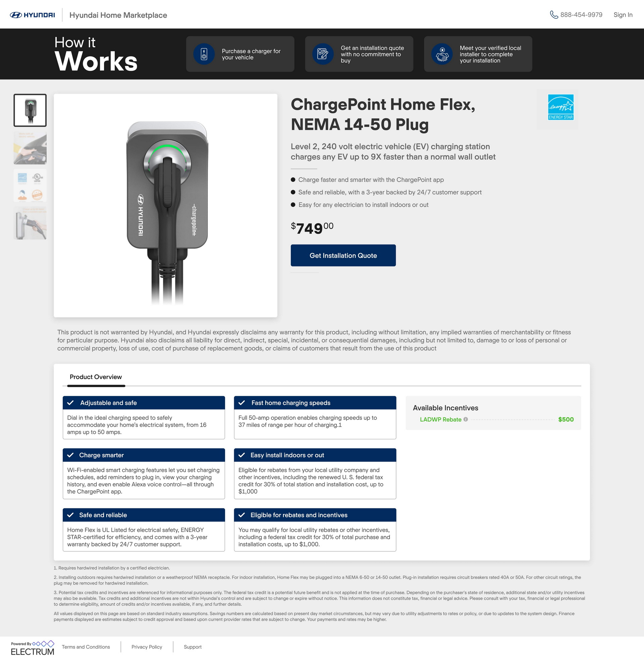The width and height of the screenshot is (644, 659).
Task: Click the LADWP Rebate link
Action: click(440, 419)
